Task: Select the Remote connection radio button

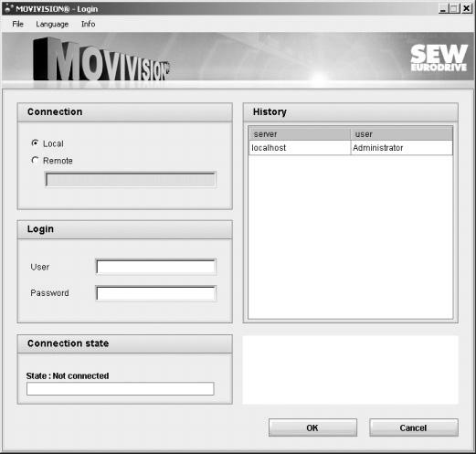Action: tap(35, 160)
